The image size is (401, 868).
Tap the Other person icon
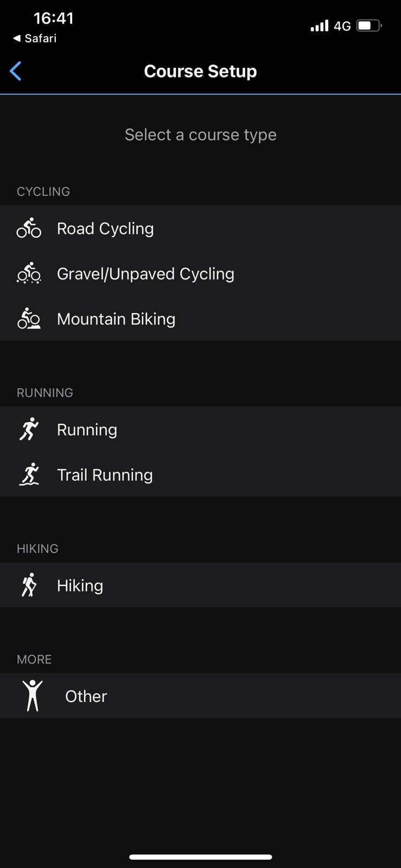point(33,695)
